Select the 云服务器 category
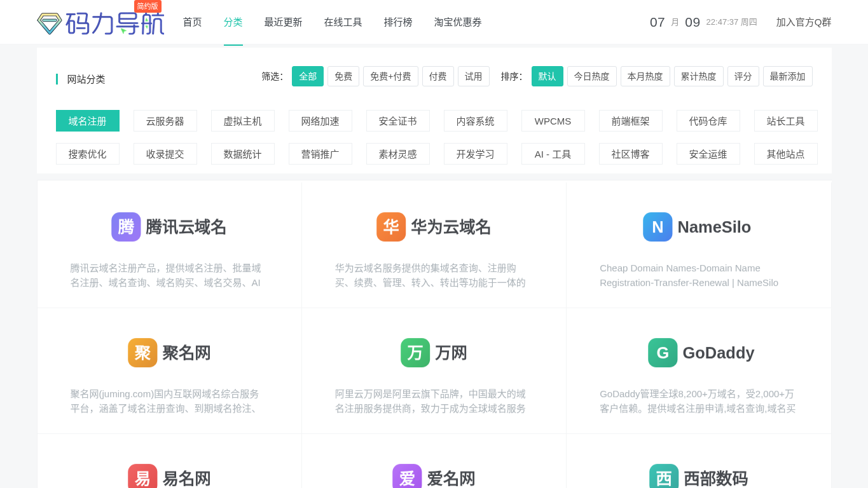The image size is (868, 488). (165, 121)
